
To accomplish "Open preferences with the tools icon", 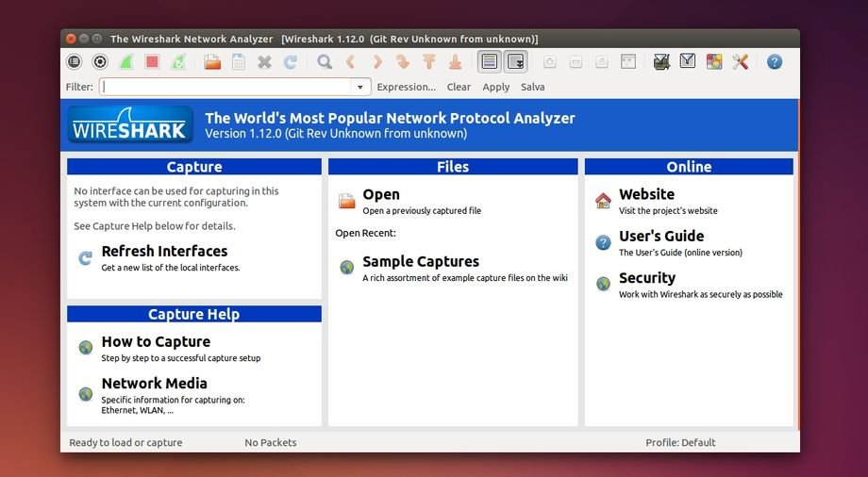I will click(x=741, y=62).
